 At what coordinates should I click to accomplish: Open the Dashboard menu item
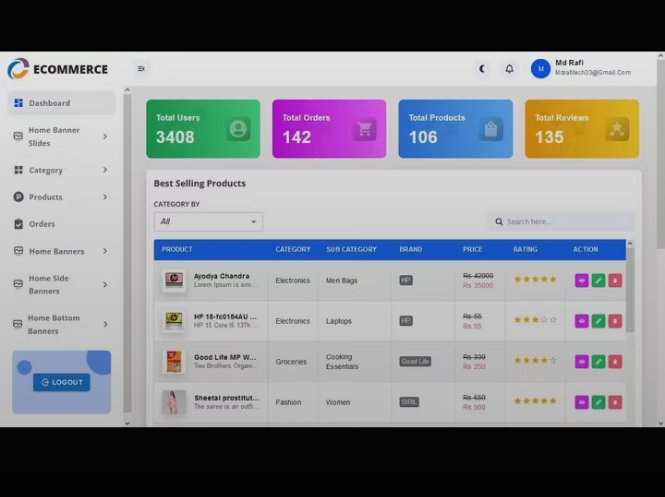(61, 103)
